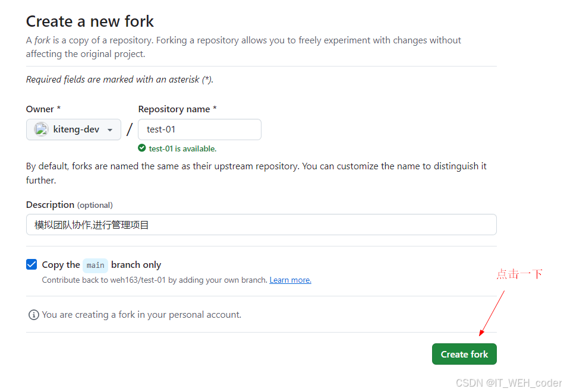Click the 'Repository name *' label

[177, 109]
